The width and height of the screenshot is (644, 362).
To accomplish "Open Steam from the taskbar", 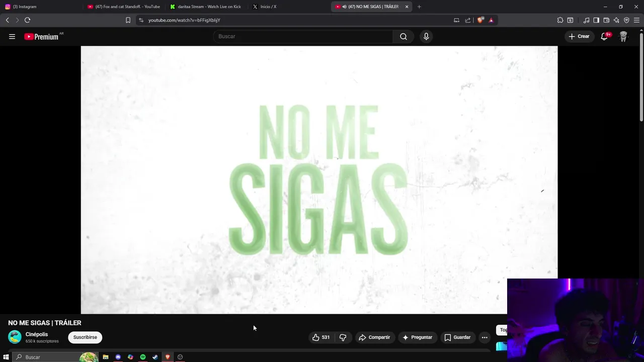I will [155, 357].
